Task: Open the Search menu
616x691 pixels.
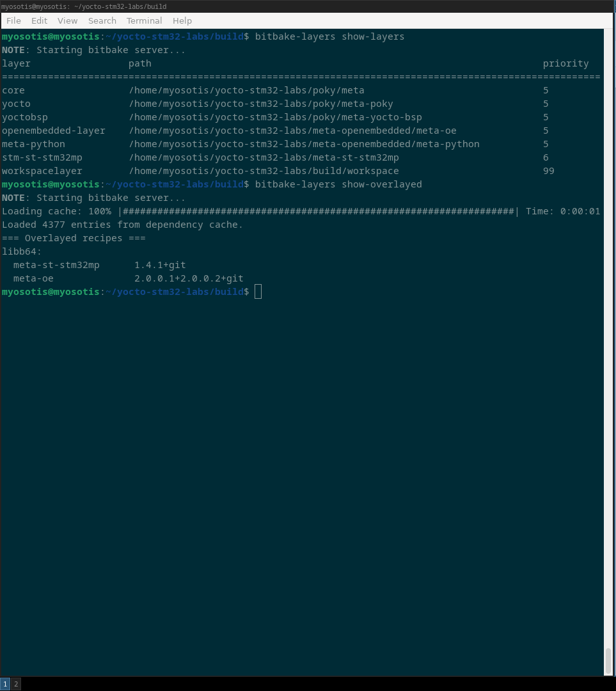Action: click(x=102, y=20)
